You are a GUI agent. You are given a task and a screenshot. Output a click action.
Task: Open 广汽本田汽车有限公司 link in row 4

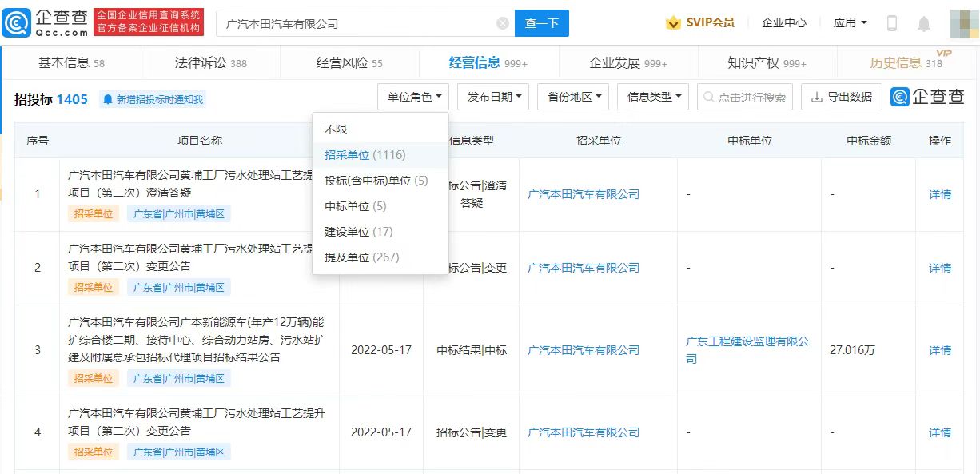coord(584,432)
